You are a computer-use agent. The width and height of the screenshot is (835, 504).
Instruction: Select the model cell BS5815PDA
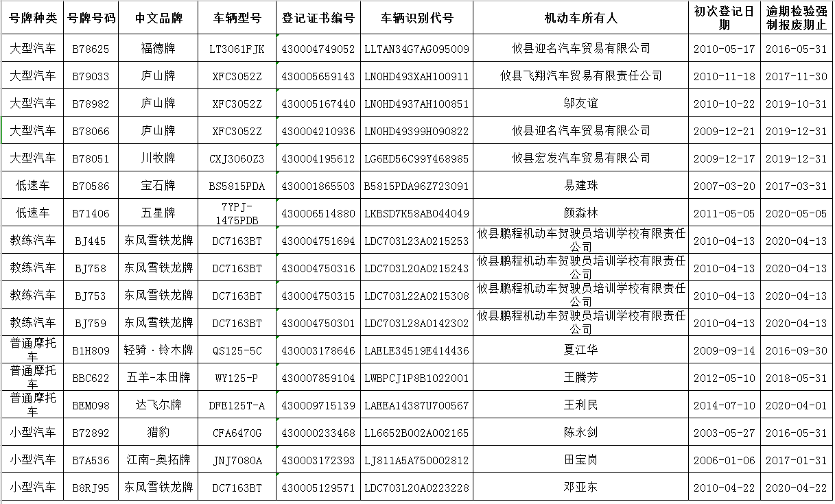tap(237, 186)
